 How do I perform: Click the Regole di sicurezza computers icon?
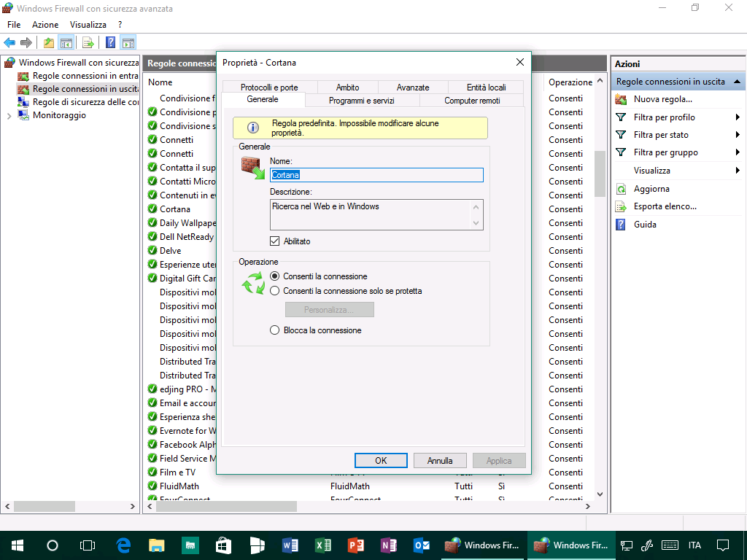23,102
